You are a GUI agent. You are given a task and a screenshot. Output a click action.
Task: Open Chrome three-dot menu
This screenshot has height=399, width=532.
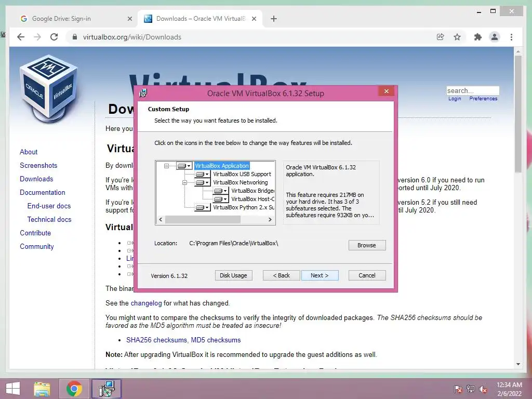pyautogui.click(x=512, y=37)
